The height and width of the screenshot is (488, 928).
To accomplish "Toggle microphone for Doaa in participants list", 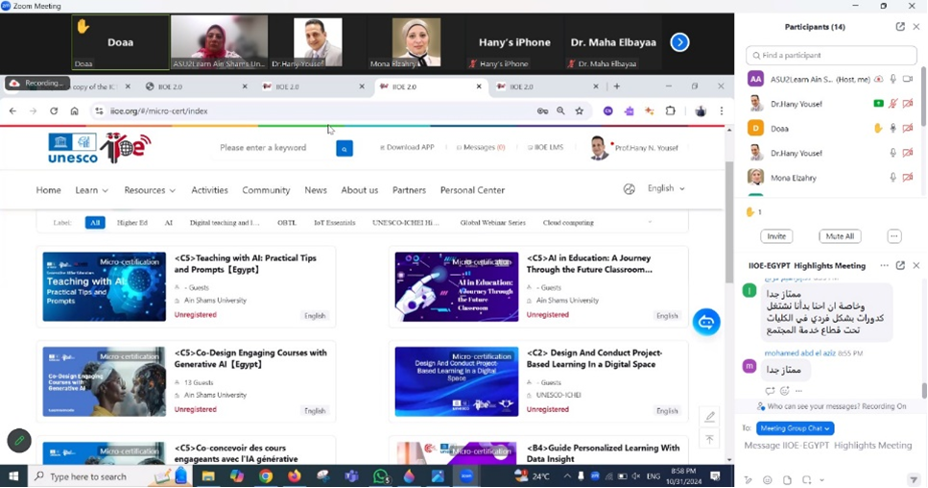I will pyautogui.click(x=893, y=128).
